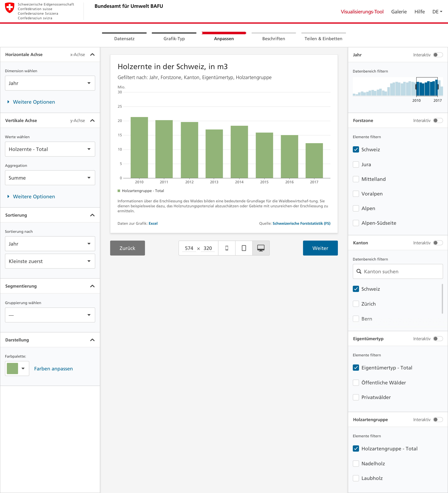The height and width of the screenshot is (493, 448).
Task: Click the Swiss coat of arms logo
Action: pos(10,8)
